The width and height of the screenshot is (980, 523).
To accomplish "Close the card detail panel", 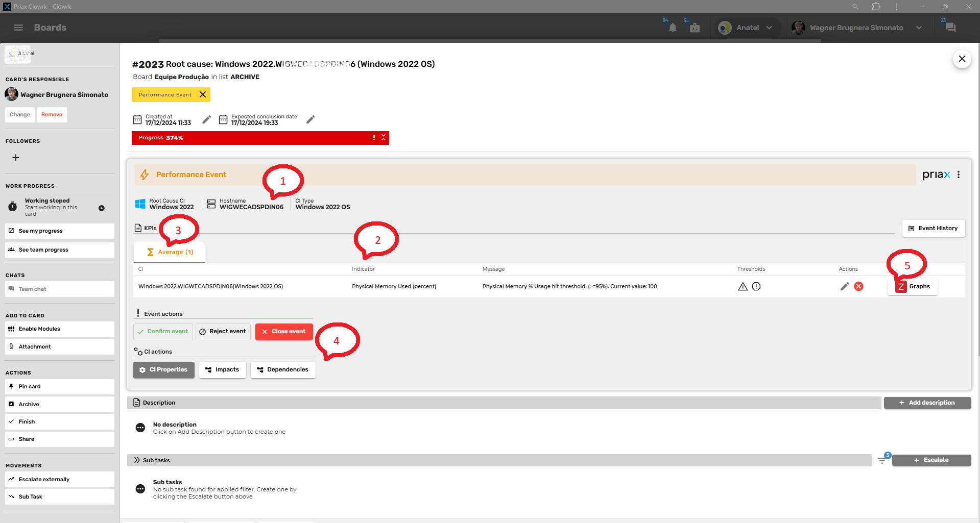I will tap(962, 59).
